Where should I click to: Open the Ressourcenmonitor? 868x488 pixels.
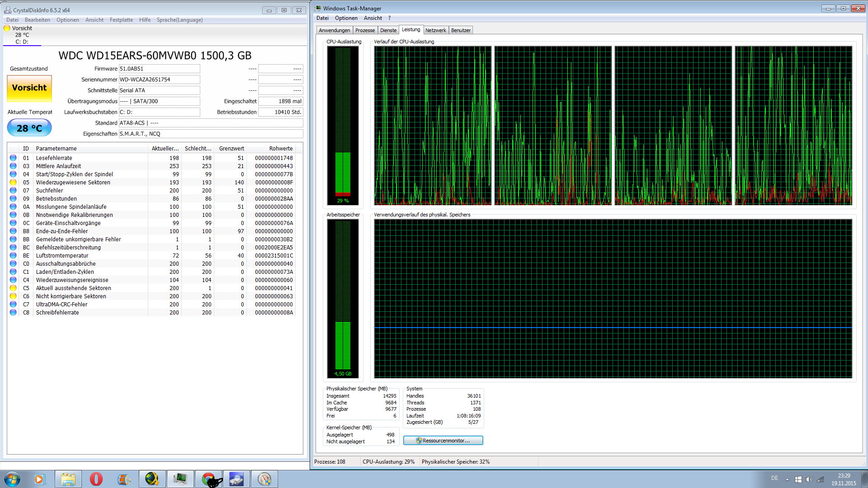pyautogui.click(x=443, y=441)
